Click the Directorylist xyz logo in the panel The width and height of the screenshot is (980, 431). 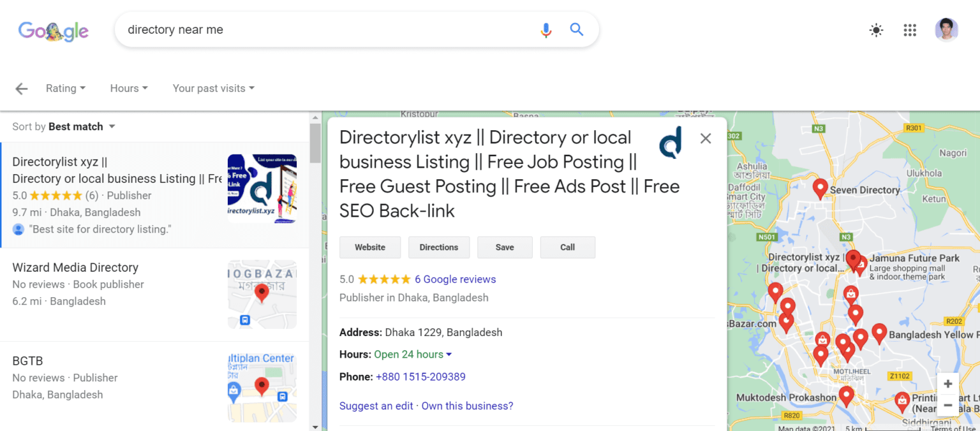point(670,142)
